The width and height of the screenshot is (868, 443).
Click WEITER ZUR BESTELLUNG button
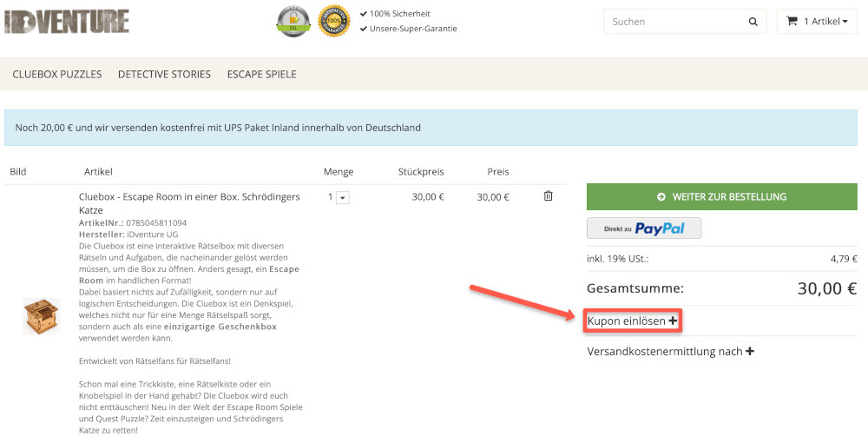point(722,196)
